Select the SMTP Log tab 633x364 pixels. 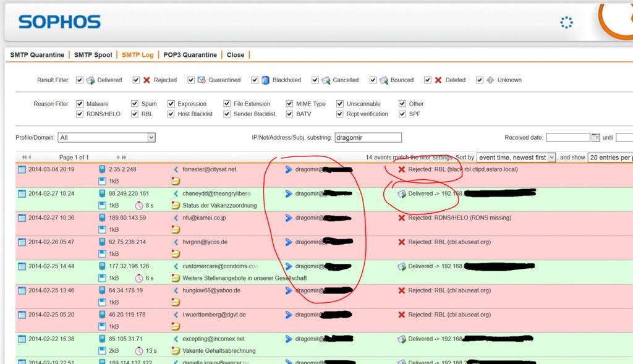tap(138, 55)
